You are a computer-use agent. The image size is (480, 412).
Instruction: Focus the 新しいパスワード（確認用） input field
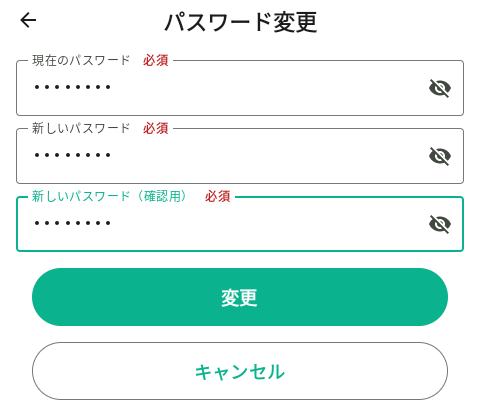click(240, 224)
